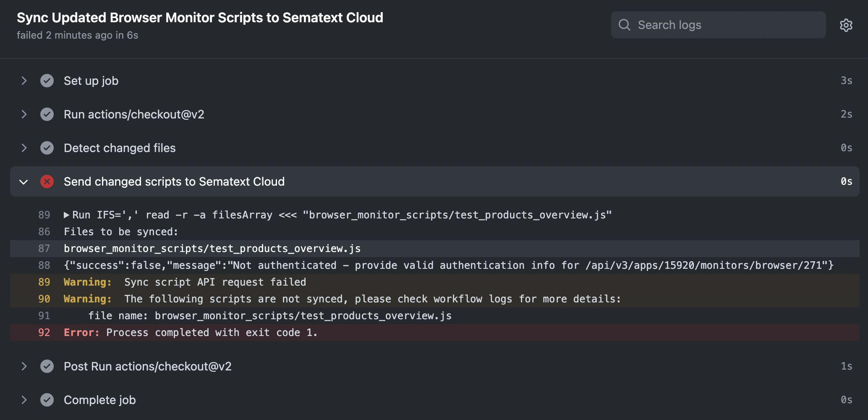Click Send changed scripts to Sematext Cloud title
The image size is (868, 420).
pyautogui.click(x=174, y=181)
